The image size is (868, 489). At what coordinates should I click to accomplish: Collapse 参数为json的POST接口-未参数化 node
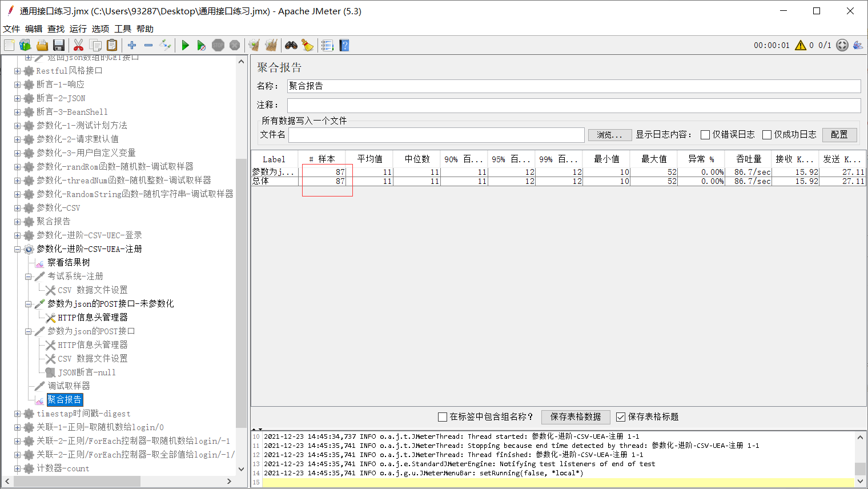28,304
